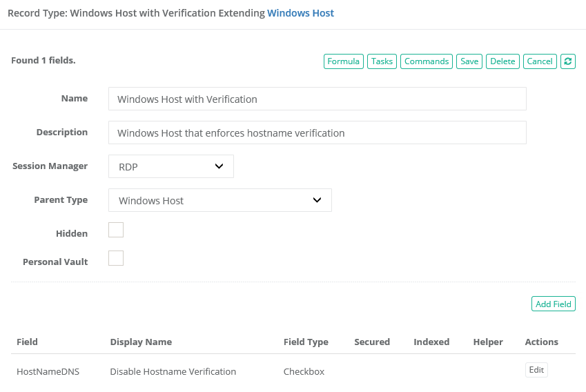Toggle the Hidden checkbox
Viewport: 586px width, 392px height.
click(116, 230)
